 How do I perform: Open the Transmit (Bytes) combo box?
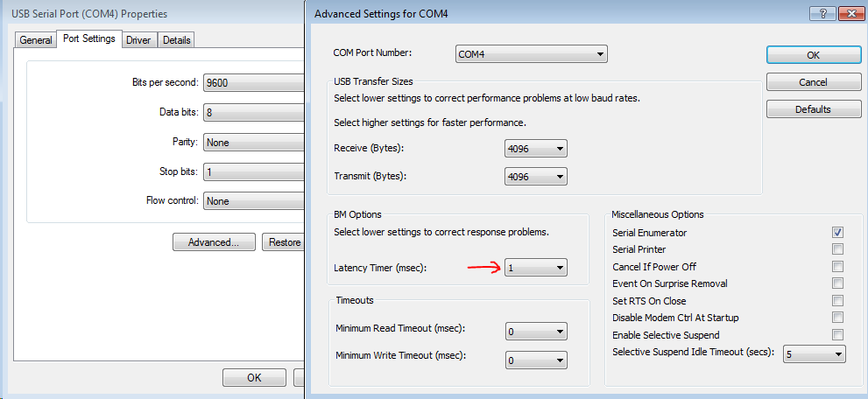pyautogui.click(x=536, y=177)
